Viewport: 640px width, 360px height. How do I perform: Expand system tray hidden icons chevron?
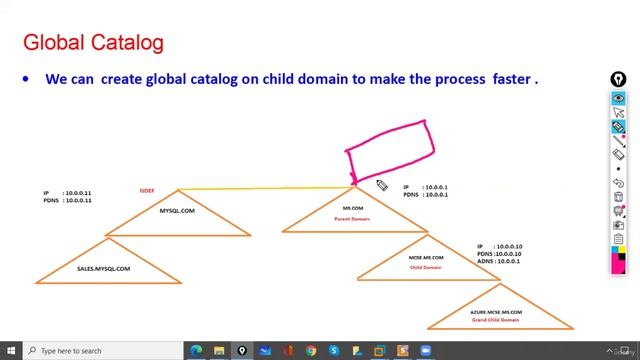coord(609,351)
